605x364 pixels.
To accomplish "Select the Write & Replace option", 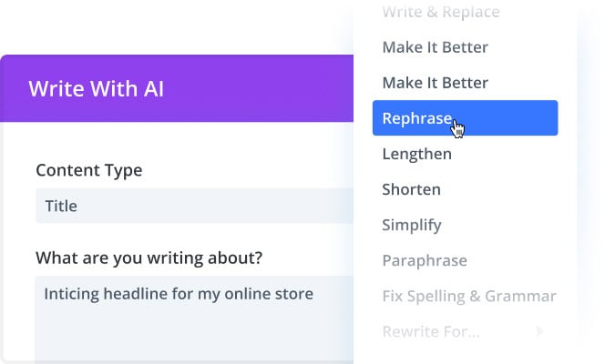I will (440, 13).
